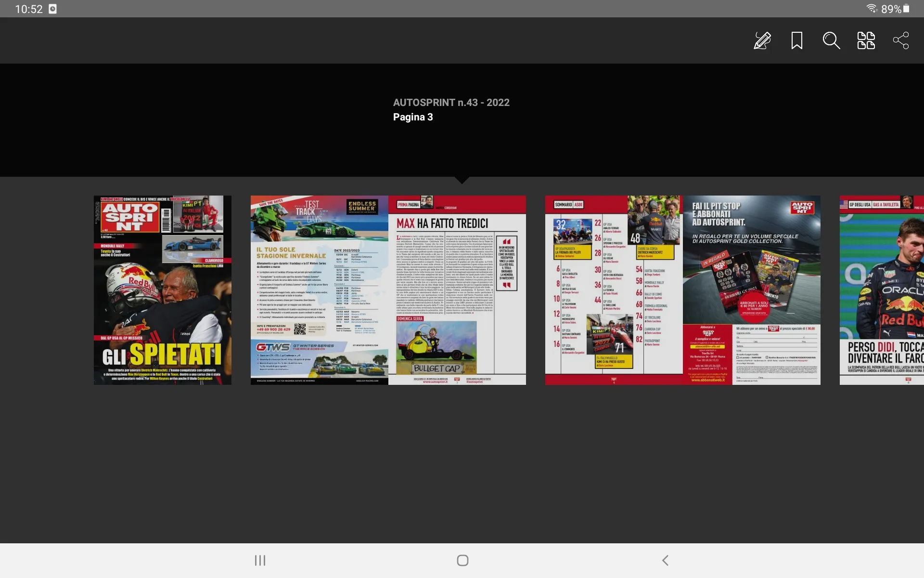Viewport: 924px width, 578px height.
Task: Open the search magnifier
Action: (x=831, y=40)
